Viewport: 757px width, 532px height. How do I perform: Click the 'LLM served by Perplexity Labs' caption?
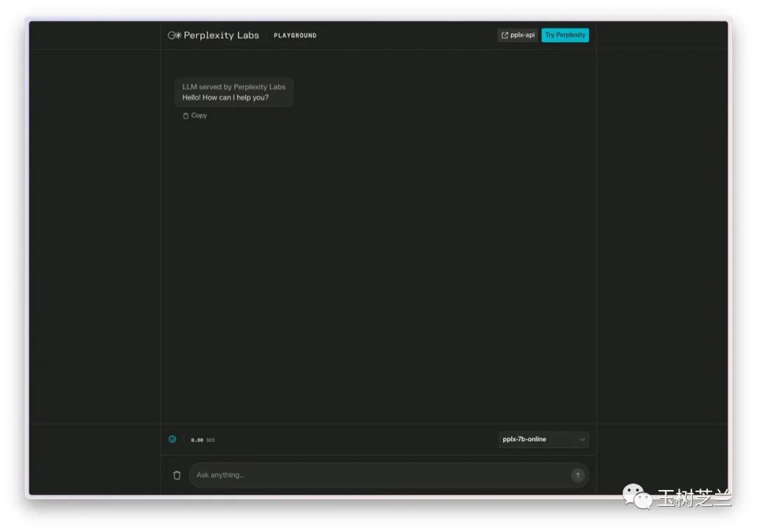point(233,87)
